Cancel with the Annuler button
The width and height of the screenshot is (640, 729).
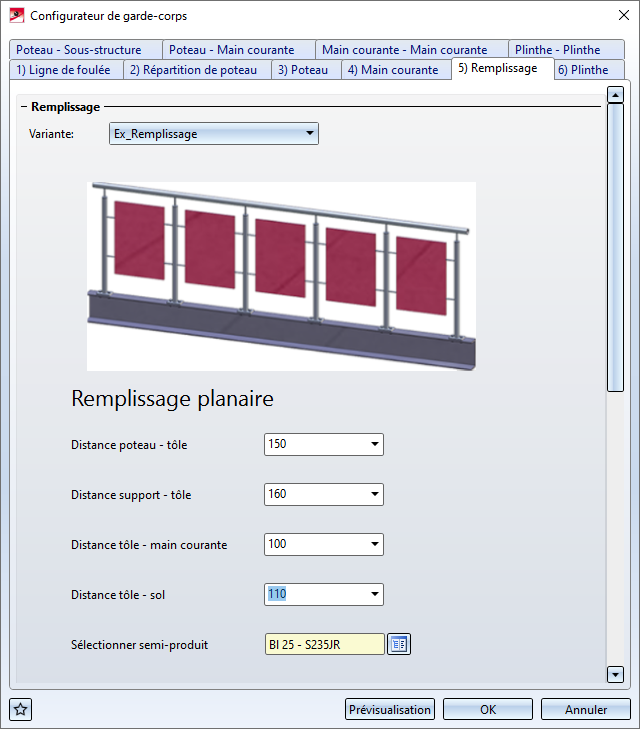[586, 709]
